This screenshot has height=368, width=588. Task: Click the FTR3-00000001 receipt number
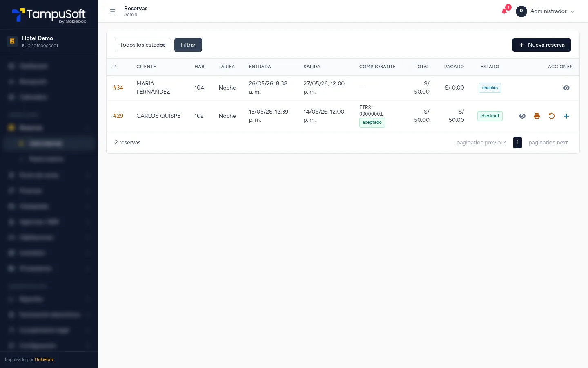(371, 111)
